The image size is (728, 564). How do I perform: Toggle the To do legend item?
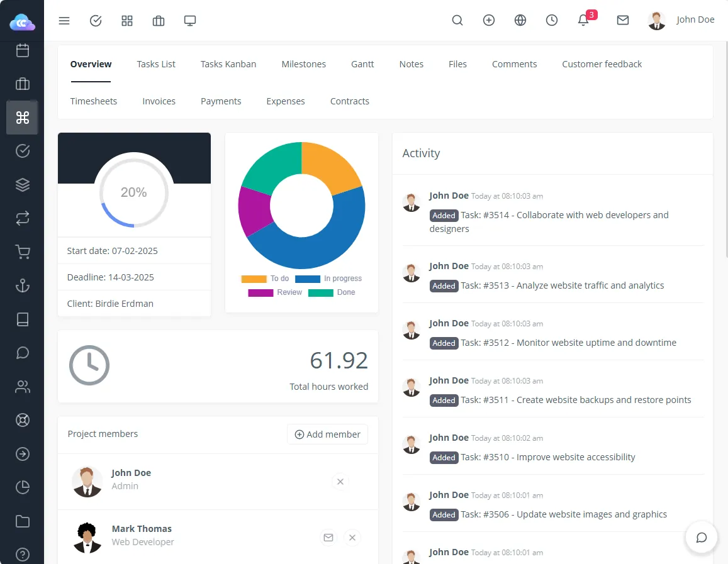(x=266, y=279)
